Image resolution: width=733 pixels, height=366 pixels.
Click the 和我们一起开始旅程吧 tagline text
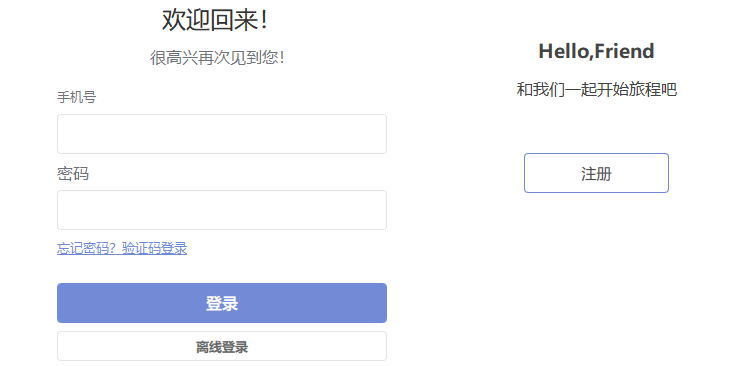[x=596, y=89]
